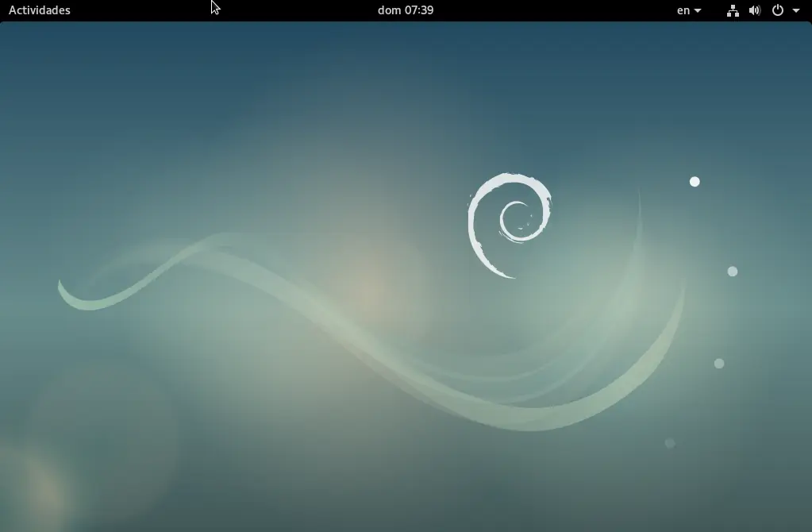Open the clock calendar showing dom 07:39
812x532 pixels.
(x=406, y=10)
